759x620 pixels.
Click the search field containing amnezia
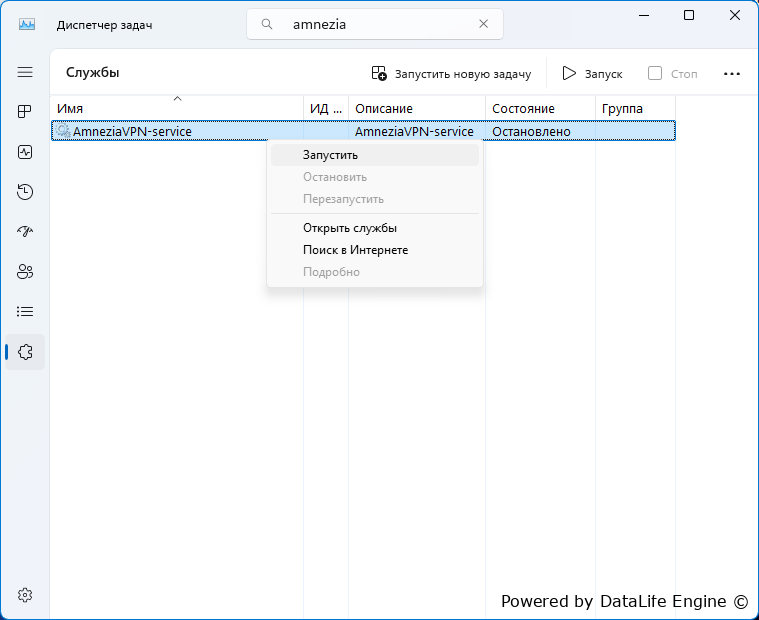click(x=375, y=24)
